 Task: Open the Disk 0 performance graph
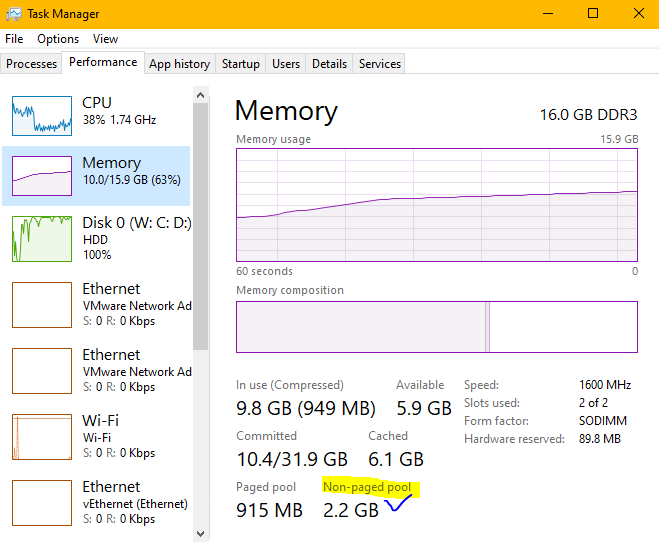tap(42, 238)
